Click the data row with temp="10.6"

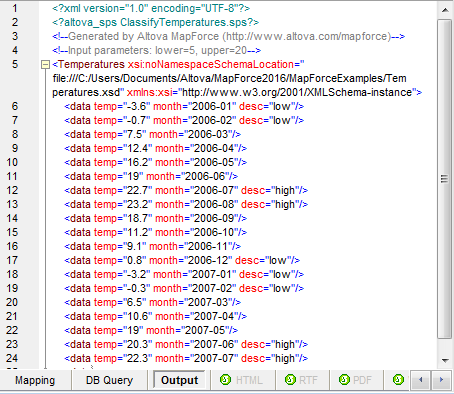coord(155,316)
